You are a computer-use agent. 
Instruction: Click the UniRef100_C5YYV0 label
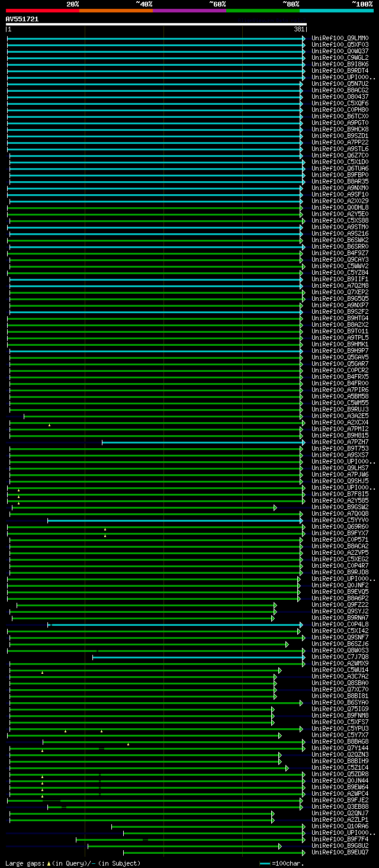click(x=340, y=520)
